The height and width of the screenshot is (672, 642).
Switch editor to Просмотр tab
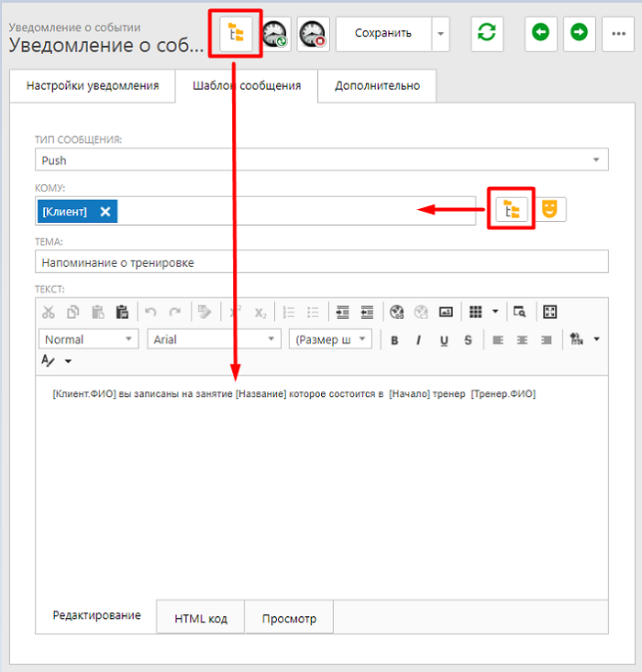click(x=289, y=619)
